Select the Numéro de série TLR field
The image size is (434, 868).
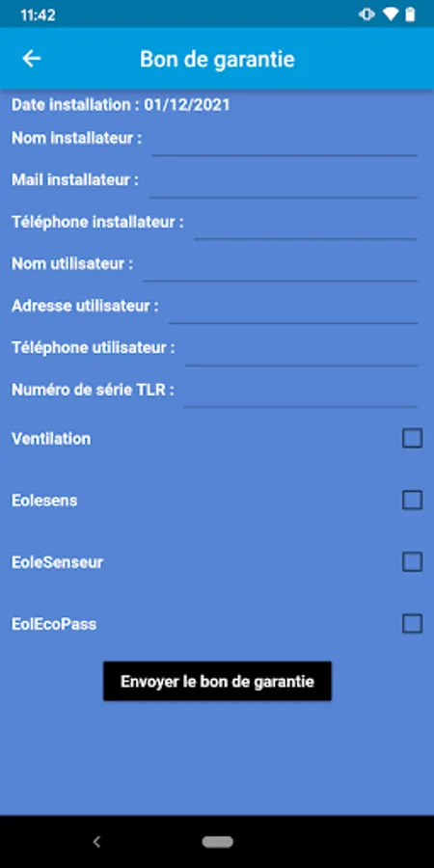301,393
